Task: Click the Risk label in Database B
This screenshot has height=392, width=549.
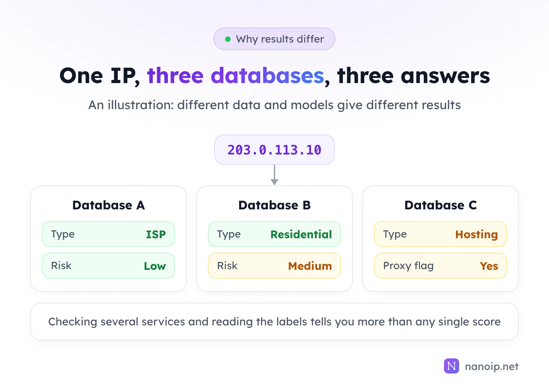Action: tap(227, 266)
